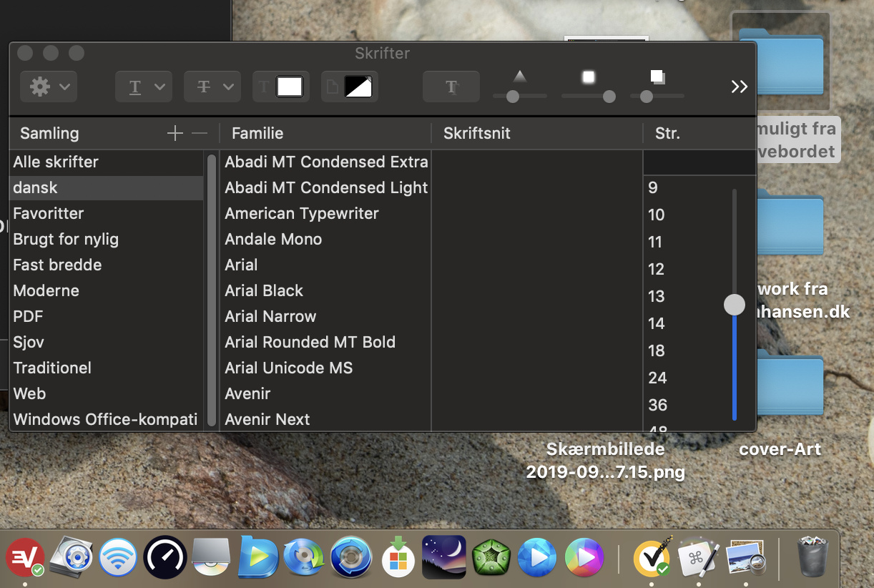Choose the American Typewriter font family

(x=302, y=213)
